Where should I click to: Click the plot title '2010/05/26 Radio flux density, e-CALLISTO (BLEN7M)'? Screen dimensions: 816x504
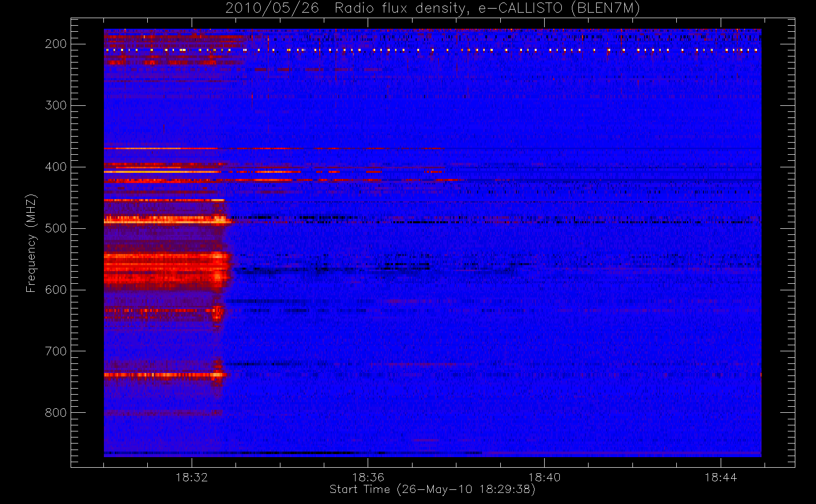coord(432,9)
